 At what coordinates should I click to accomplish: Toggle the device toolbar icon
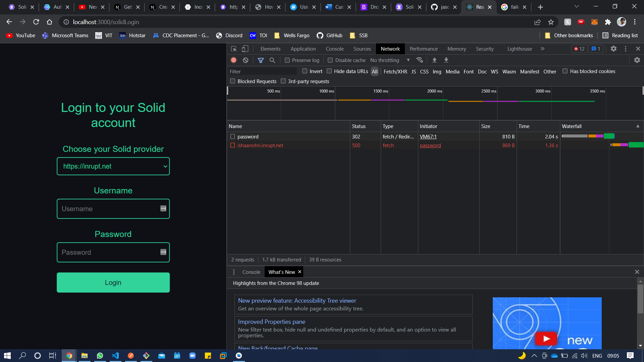pos(245,49)
